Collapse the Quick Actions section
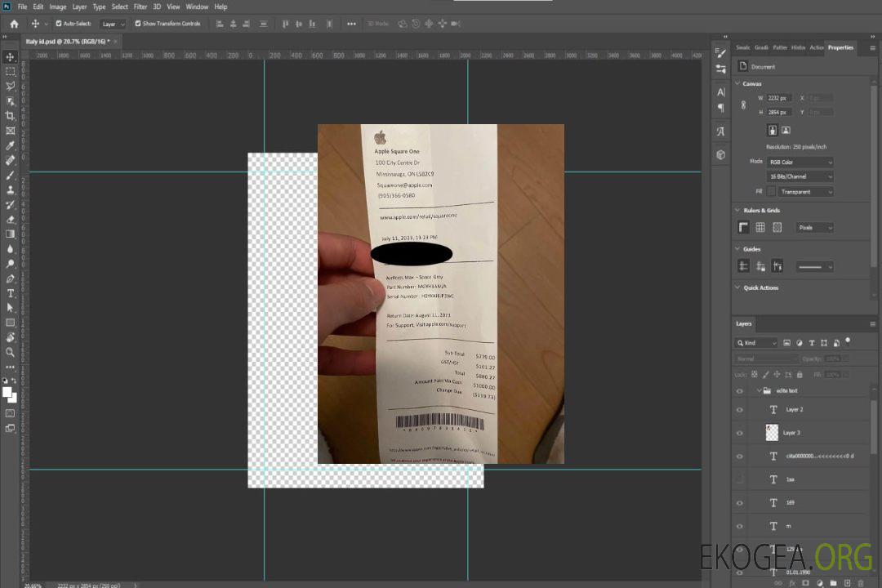882x588 pixels. point(738,287)
